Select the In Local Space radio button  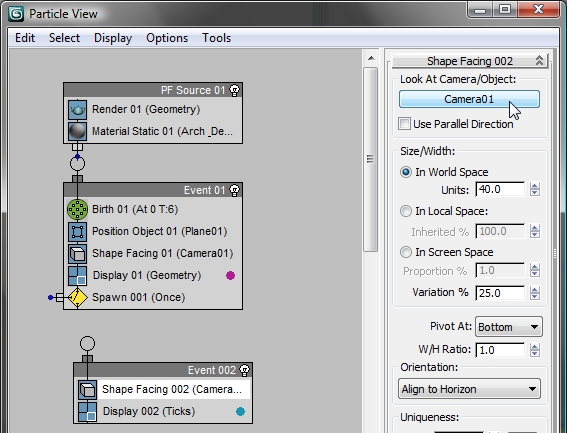click(x=406, y=211)
